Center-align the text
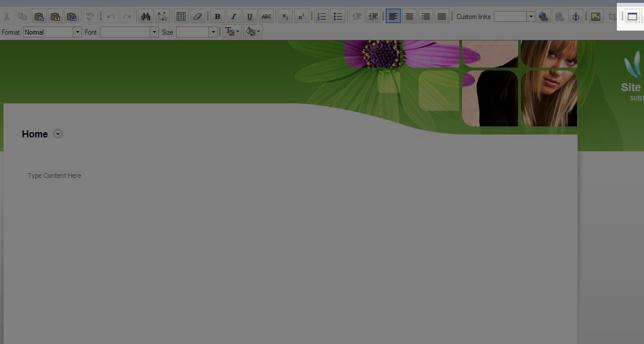The width and height of the screenshot is (644, 344). tap(410, 17)
